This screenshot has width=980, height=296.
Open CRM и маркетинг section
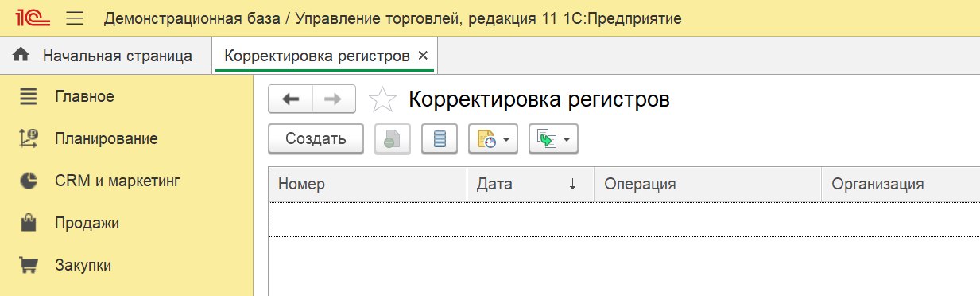pos(117,181)
